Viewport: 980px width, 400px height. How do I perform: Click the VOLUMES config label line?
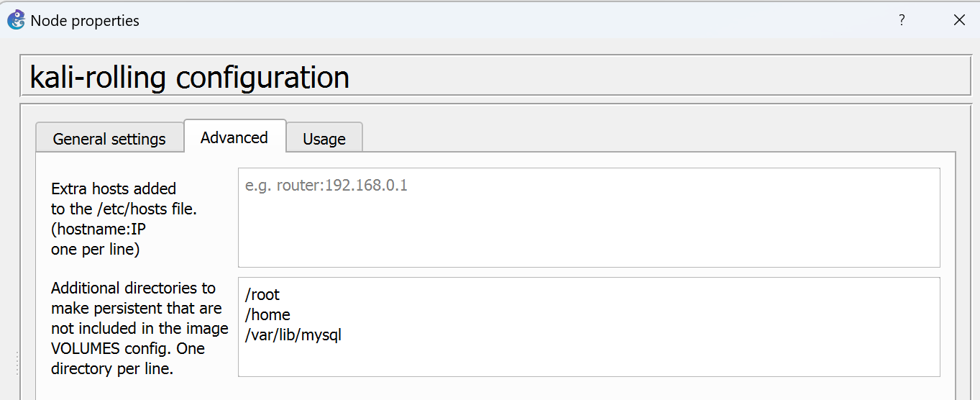pyautogui.click(x=127, y=348)
